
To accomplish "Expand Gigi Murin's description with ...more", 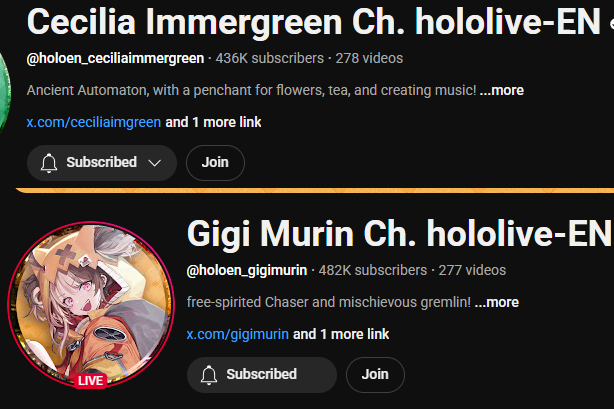I will click(497, 302).
